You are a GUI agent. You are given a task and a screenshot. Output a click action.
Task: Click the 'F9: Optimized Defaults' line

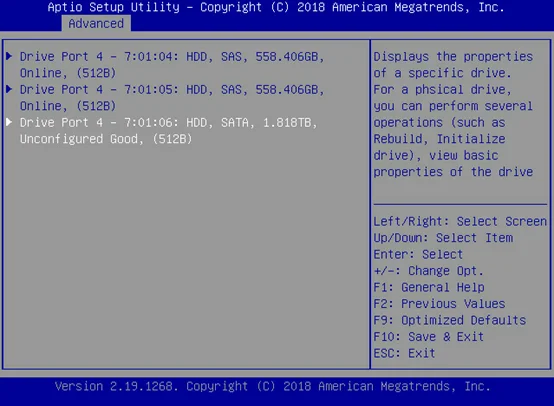(450, 320)
